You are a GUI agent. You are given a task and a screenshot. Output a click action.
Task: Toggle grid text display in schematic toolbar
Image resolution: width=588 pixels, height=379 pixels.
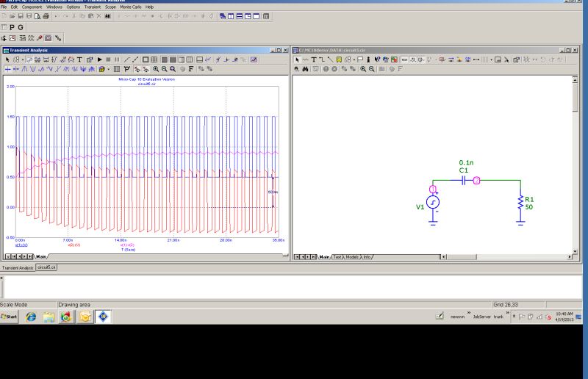tap(404, 59)
